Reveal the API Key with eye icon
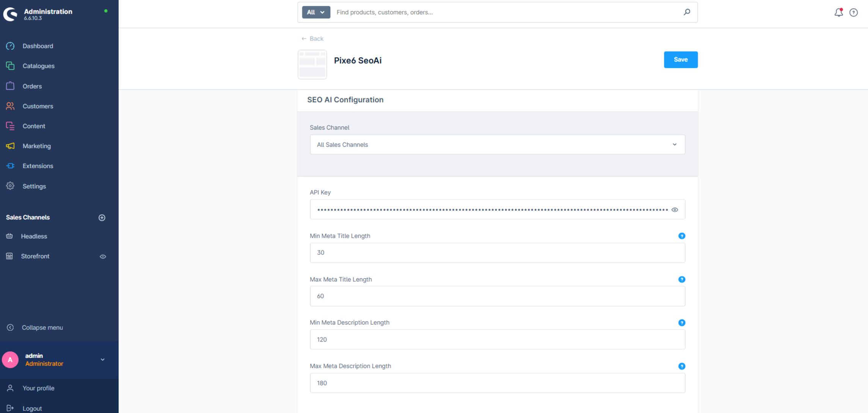 click(675, 210)
